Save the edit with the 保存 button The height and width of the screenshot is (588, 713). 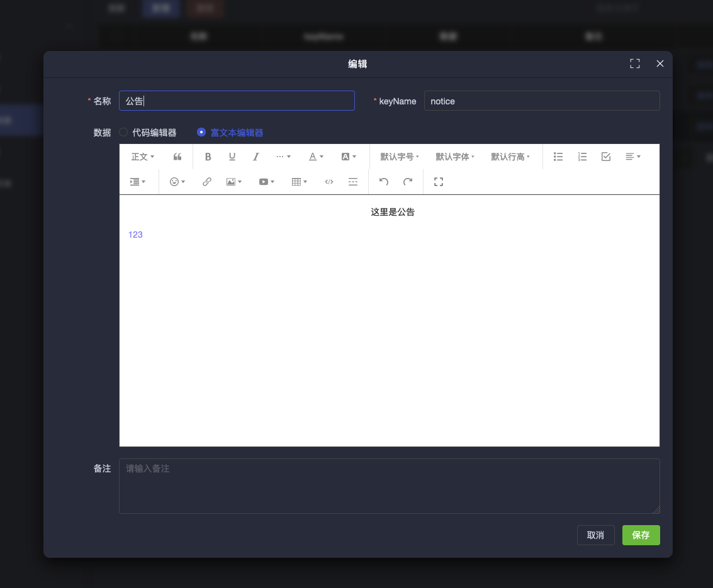pyautogui.click(x=641, y=535)
